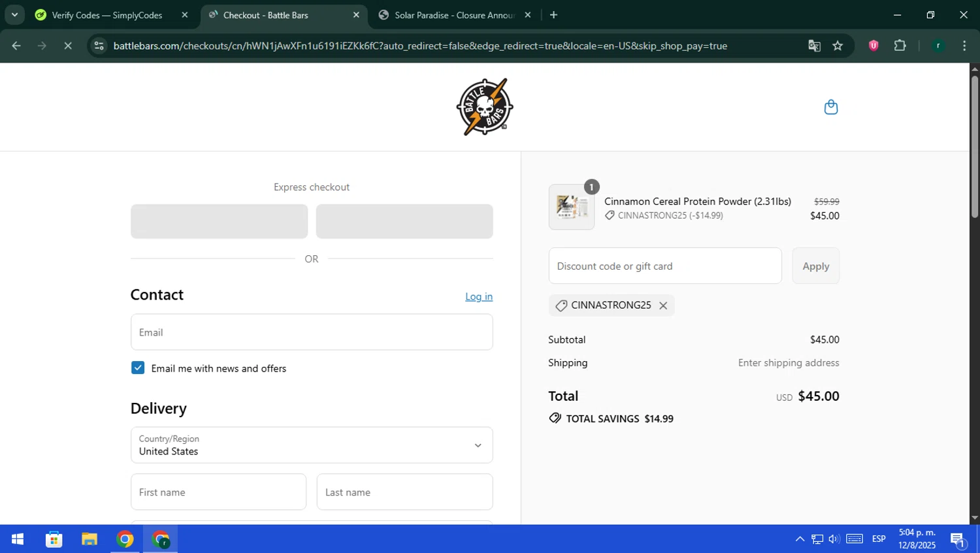Click the First name field
This screenshot has width=980, height=553.
pyautogui.click(x=218, y=492)
